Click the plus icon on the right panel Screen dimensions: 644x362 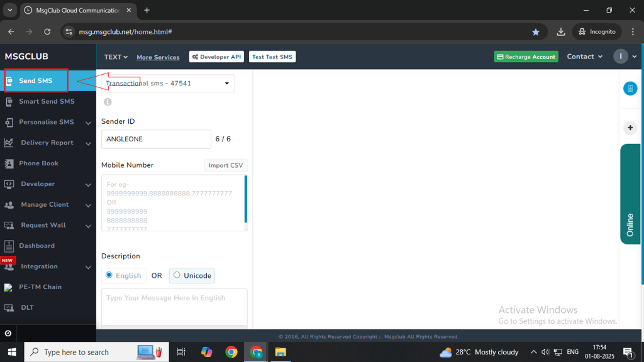click(630, 128)
